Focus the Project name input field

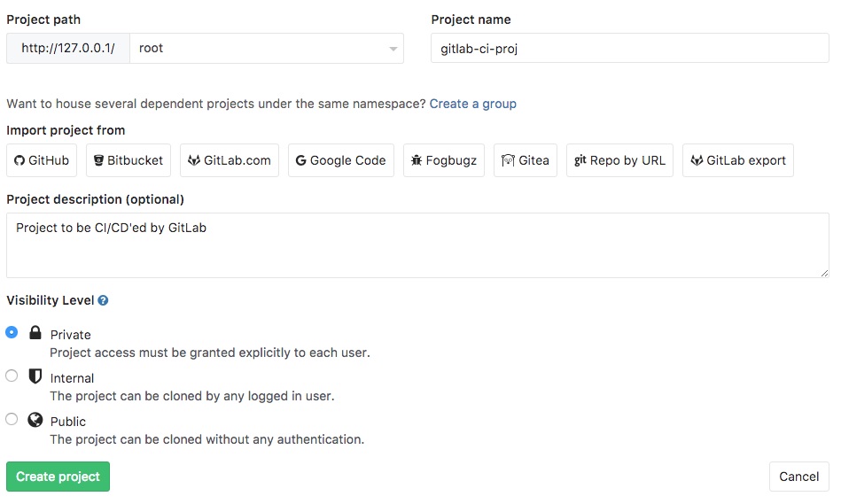tap(630, 48)
